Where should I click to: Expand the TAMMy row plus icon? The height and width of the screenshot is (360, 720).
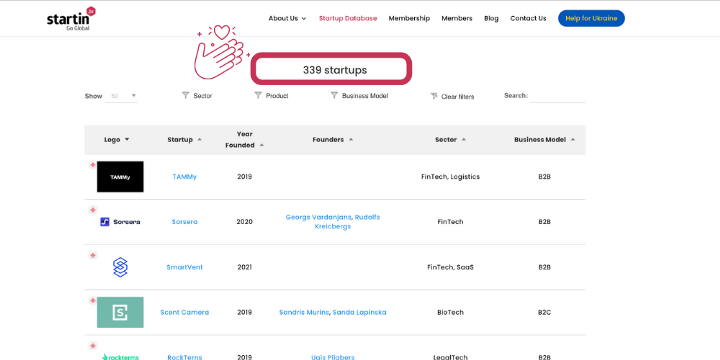[x=93, y=165]
